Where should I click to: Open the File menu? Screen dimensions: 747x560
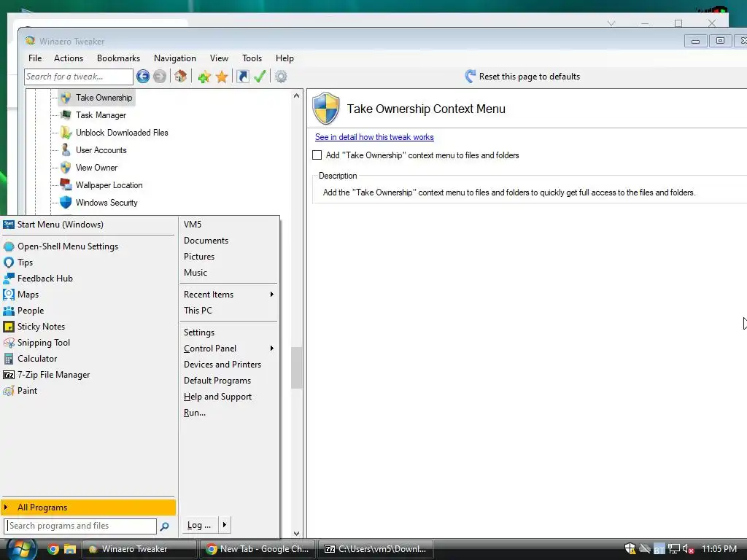[35, 58]
